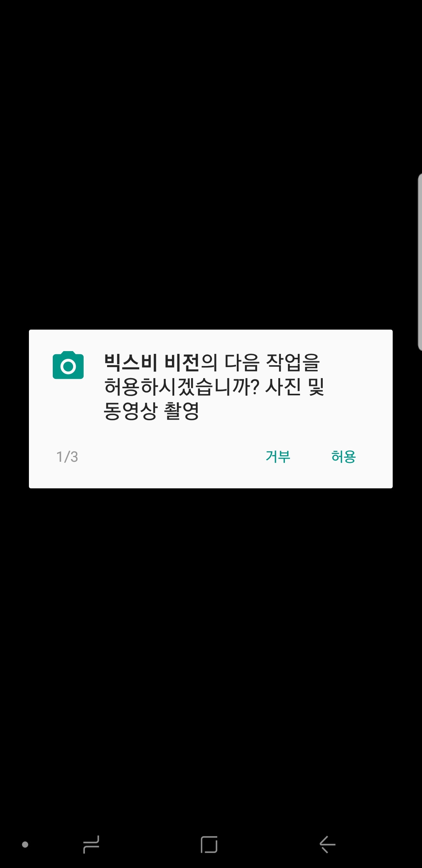Tap the 허용 button to allow camera

(x=343, y=456)
